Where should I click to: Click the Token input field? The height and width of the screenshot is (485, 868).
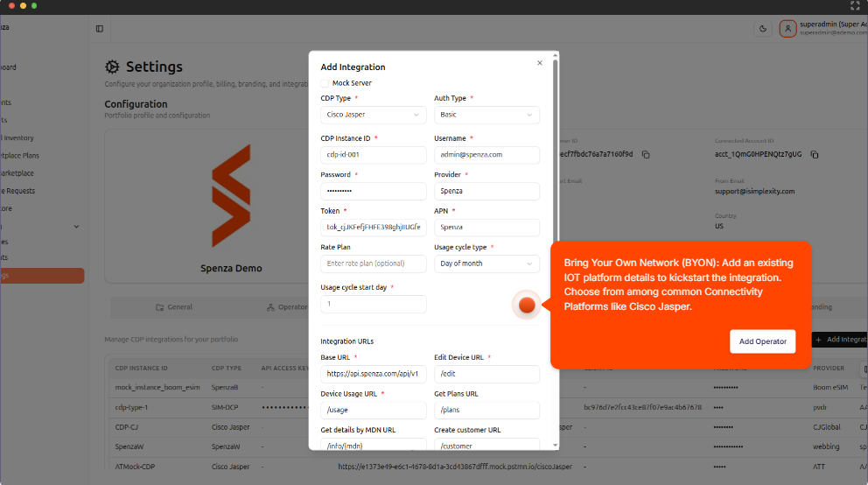tap(373, 227)
